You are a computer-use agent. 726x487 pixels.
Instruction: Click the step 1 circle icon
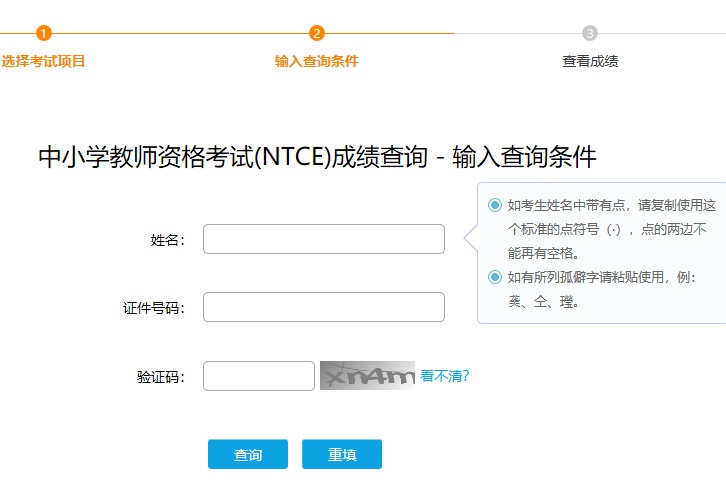point(43,33)
